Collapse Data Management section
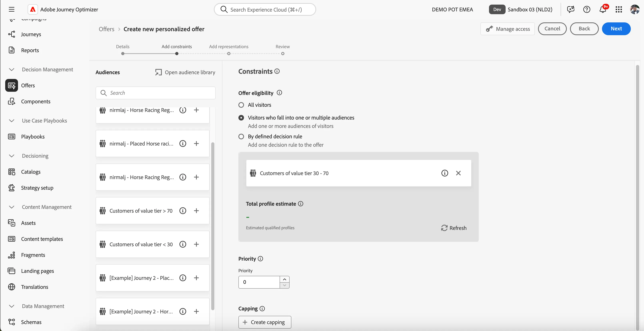 click(x=12, y=306)
